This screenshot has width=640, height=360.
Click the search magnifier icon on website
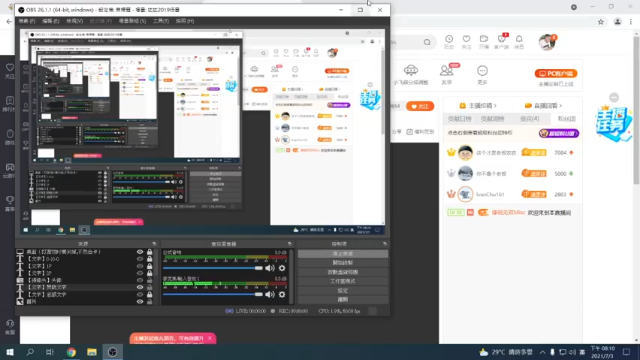tap(427, 42)
